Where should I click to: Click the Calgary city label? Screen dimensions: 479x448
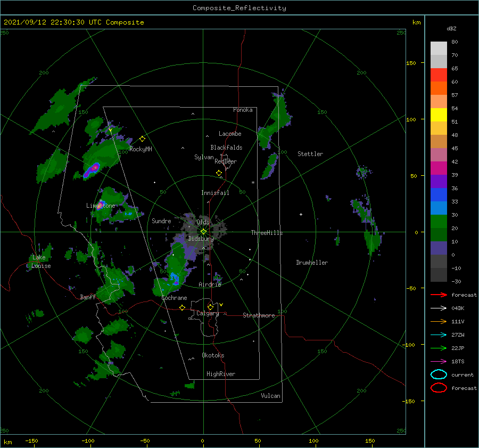(208, 313)
